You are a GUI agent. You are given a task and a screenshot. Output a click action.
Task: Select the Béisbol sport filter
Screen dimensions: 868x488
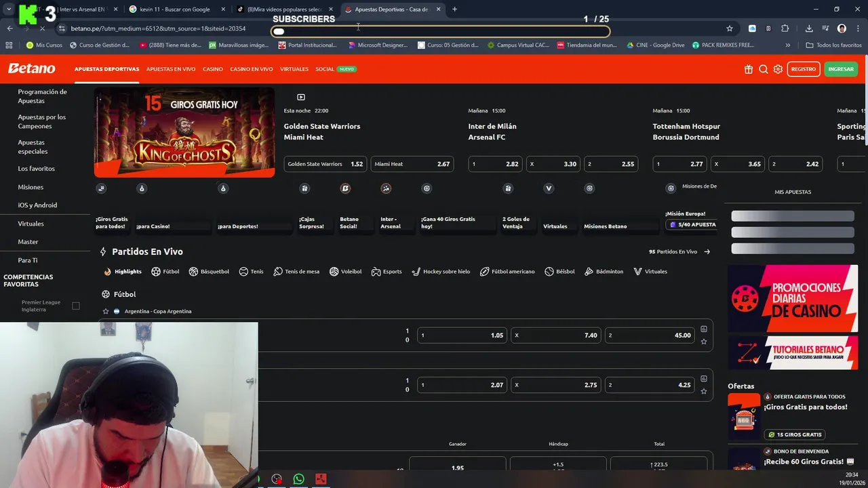(x=559, y=271)
